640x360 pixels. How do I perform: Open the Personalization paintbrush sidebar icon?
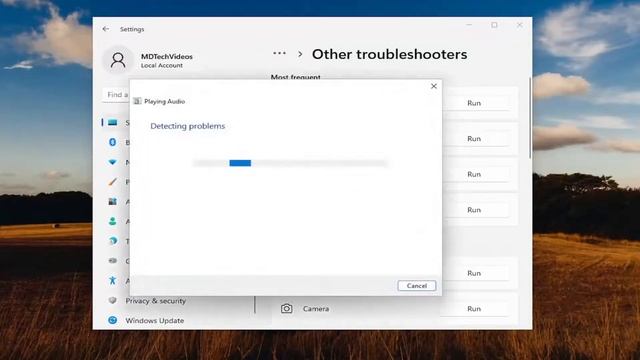tap(113, 182)
